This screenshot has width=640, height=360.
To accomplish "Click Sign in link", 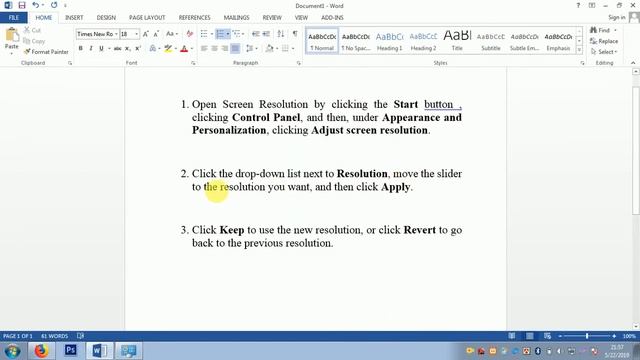I will (616, 18).
